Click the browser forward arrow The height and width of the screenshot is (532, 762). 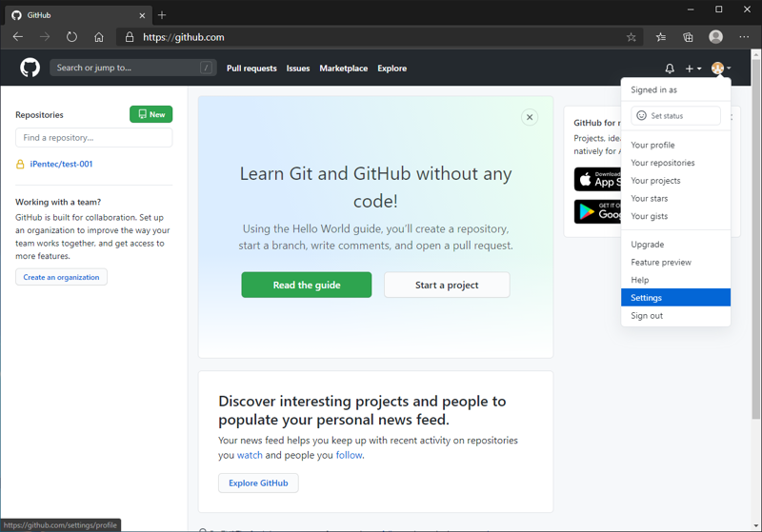pos(45,37)
